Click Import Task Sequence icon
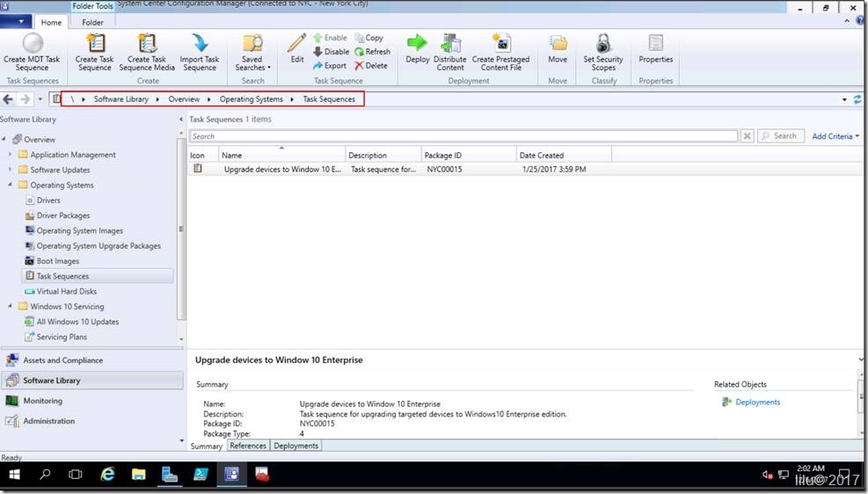Screen dimensions: 868x494 (200, 43)
